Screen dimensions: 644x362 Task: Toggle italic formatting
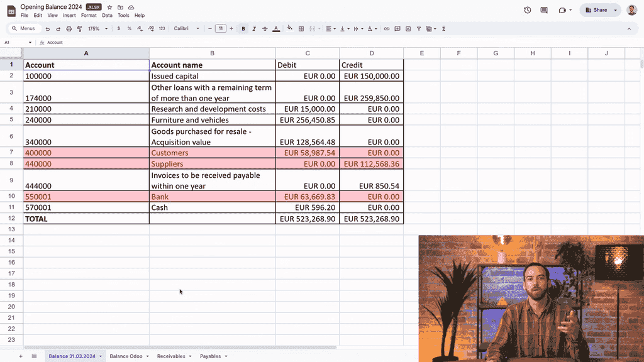point(254,29)
